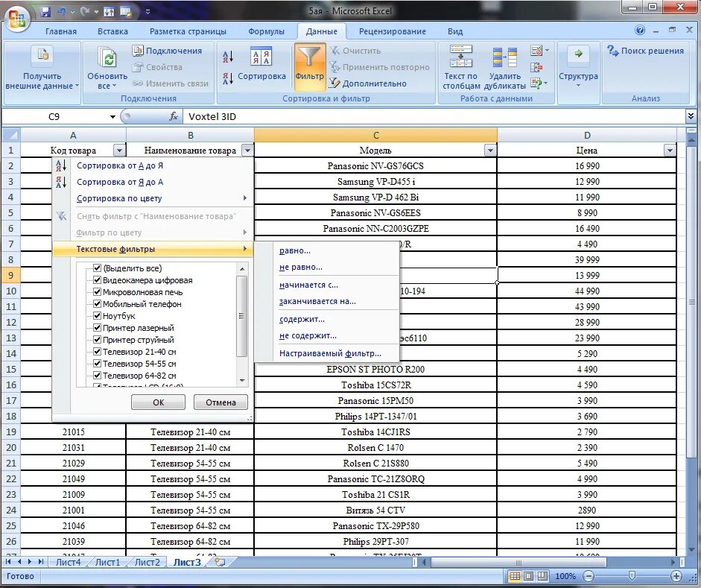Click the formula bar input
This screenshot has width=701, height=588.
click(x=434, y=117)
